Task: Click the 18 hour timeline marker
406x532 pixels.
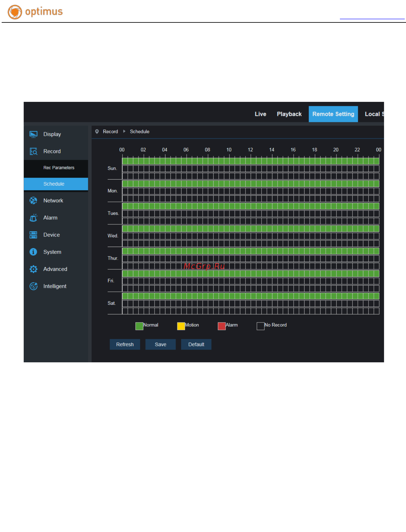Action: pos(315,150)
